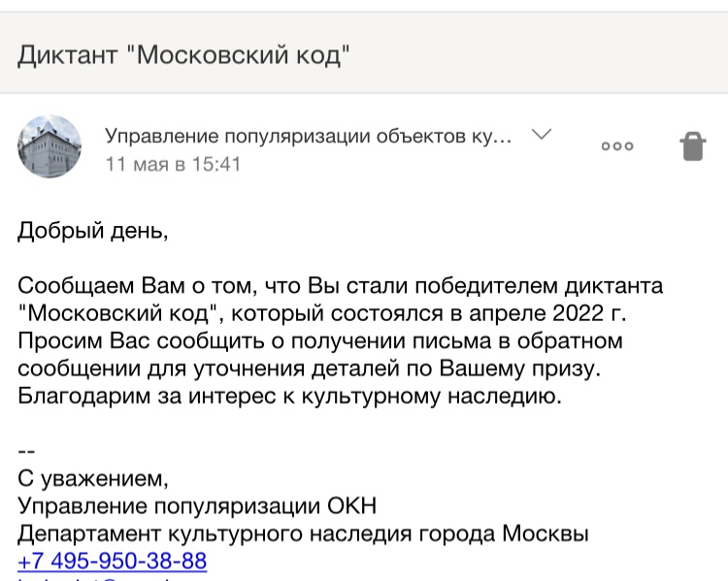Click the greeting line Добрый день
728x581 pixels.
93,230
